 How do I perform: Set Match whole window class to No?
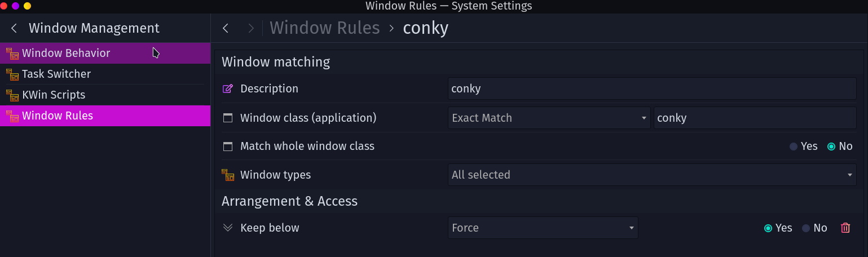click(831, 147)
